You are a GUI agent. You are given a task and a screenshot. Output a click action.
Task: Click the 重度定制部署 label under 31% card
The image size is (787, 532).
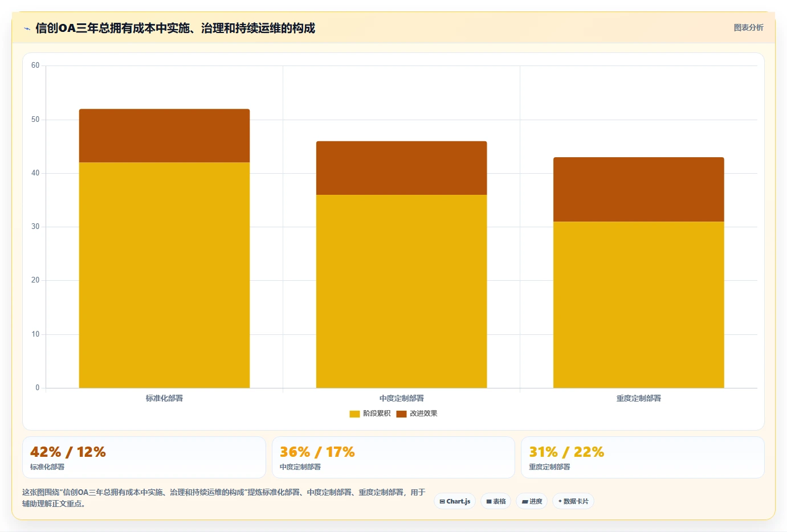(549, 467)
